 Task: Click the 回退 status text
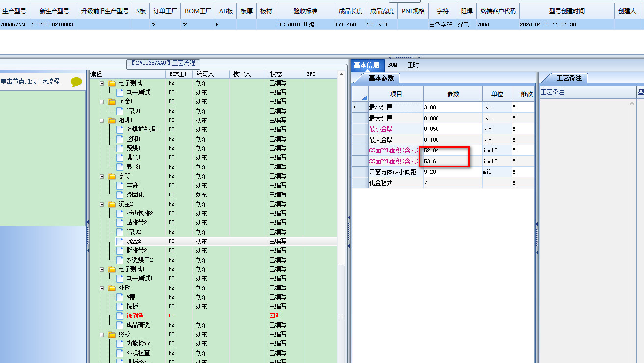point(275,315)
